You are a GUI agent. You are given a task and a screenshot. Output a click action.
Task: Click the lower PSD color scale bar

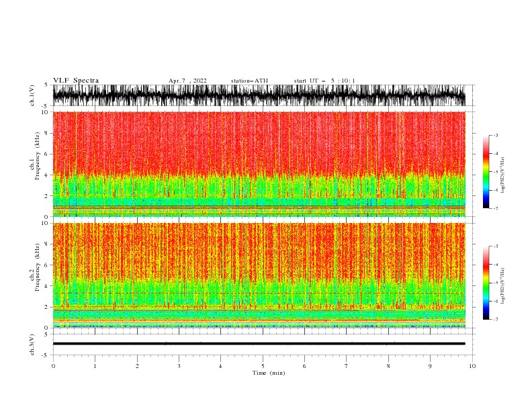tap(486, 283)
